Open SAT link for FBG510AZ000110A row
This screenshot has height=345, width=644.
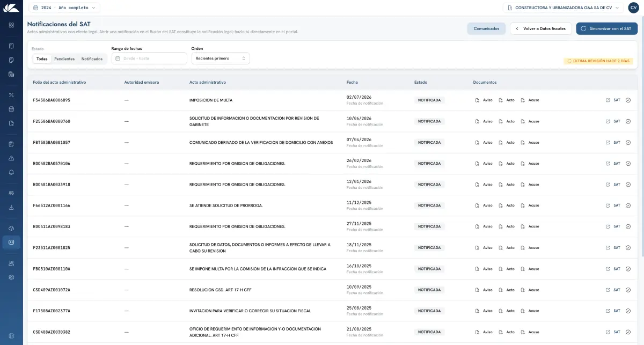[x=613, y=269]
